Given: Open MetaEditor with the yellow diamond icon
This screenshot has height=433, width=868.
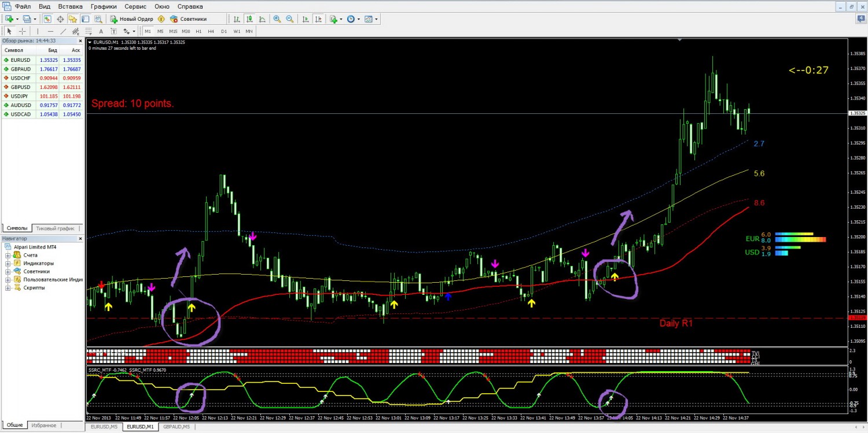Looking at the screenshot, I should point(161,19).
